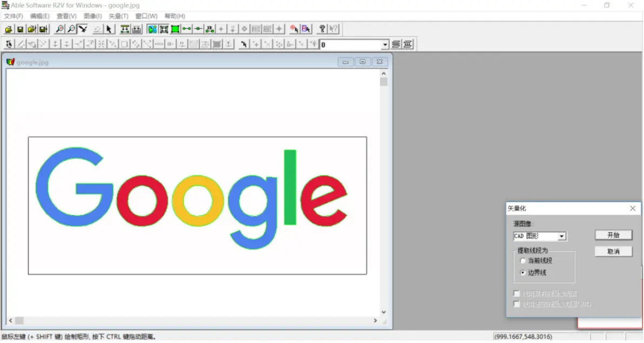This screenshot has width=644, height=343.
Task: Open the 文件(F) menu
Action: tap(14, 16)
